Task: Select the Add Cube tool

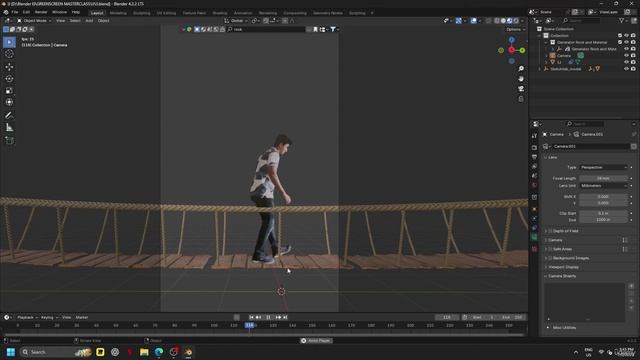Action: pyautogui.click(x=9, y=141)
